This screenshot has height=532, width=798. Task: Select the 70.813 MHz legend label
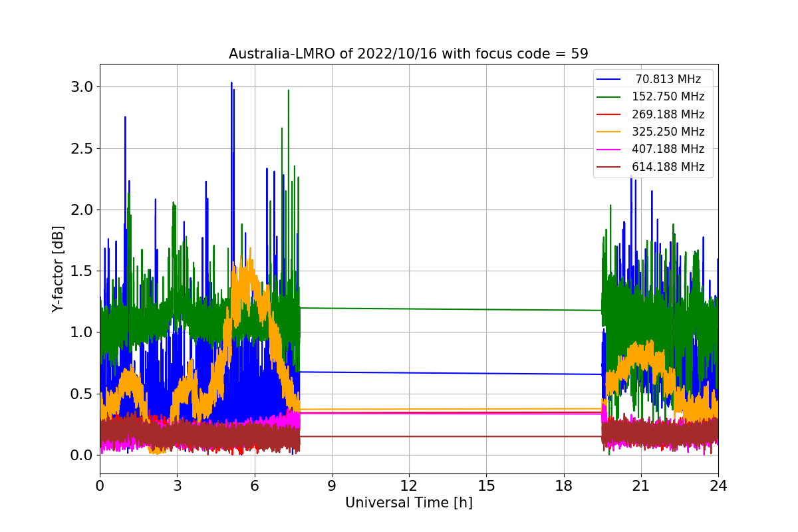click(668, 79)
